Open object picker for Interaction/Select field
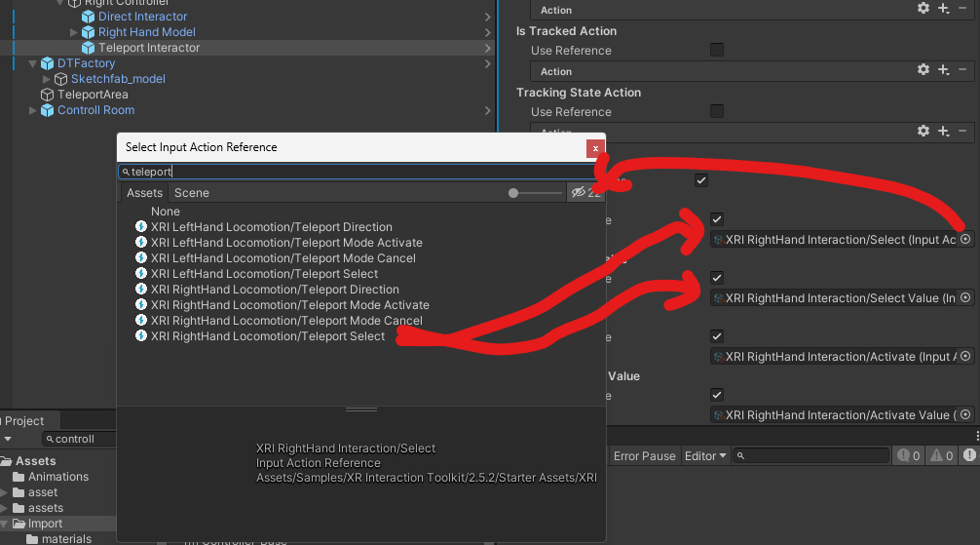The height and width of the screenshot is (545, 980). [965, 240]
